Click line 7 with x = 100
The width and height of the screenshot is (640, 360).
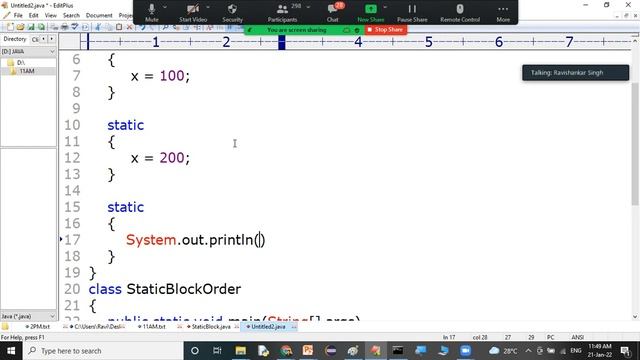160,76
